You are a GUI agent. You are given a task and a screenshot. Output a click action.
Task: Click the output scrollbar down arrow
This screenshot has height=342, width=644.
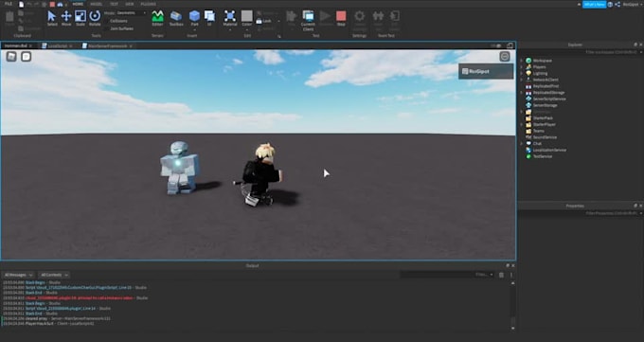[512, 328]
